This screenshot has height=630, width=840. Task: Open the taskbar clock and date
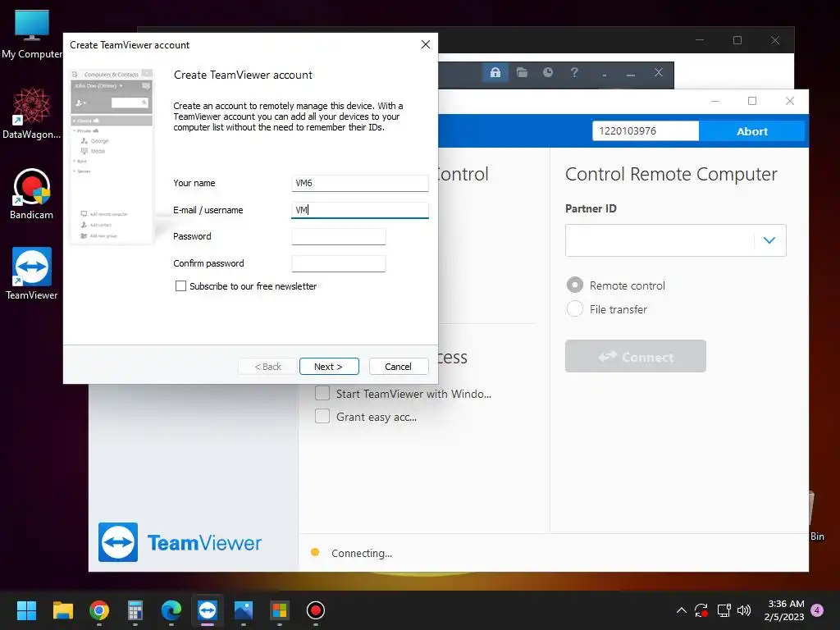coord(783,610)
